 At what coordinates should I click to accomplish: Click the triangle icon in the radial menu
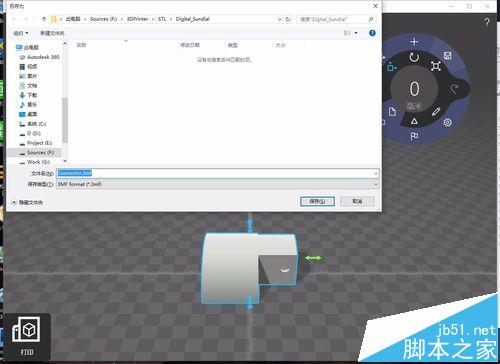coord(414,121)
